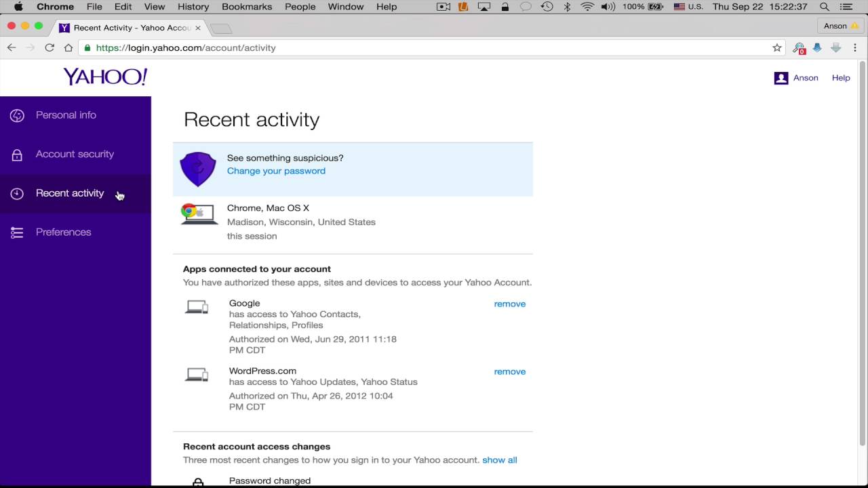Open the Bookmarks menu
Screen dimensions: 868x488
click(247, 7)
